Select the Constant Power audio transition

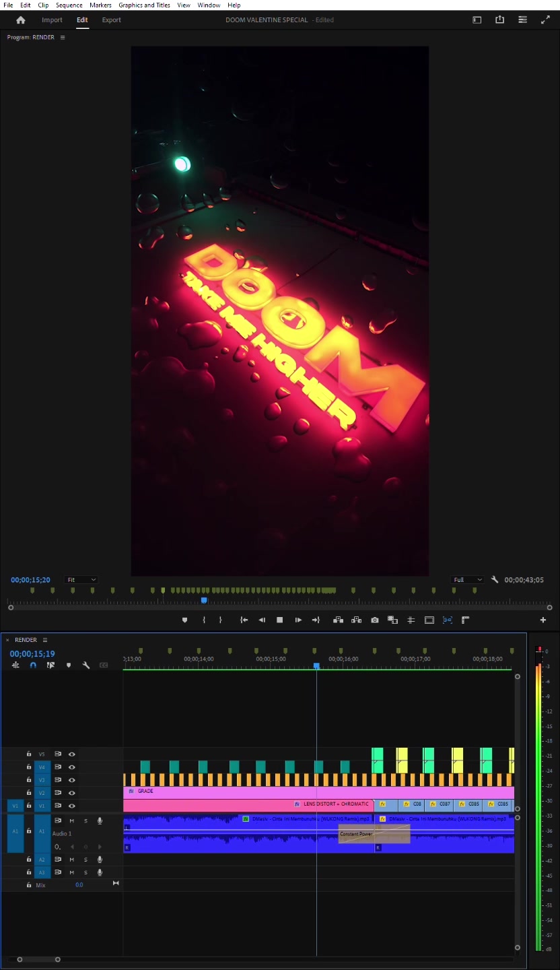pyautogui.click(x=374, y=834)
